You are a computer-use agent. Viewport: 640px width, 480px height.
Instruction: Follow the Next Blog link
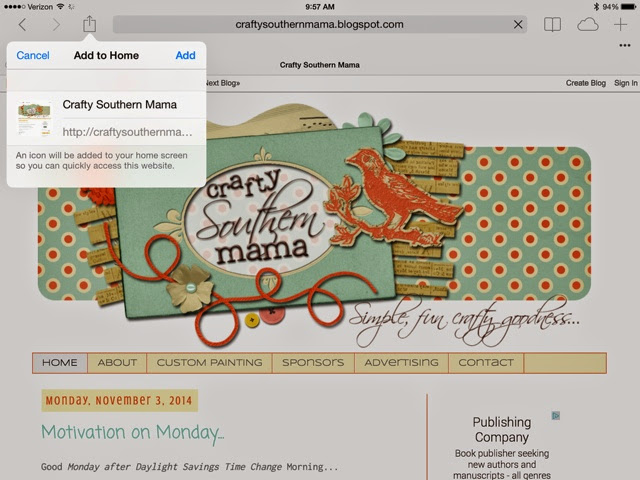(x=223, y=83)
